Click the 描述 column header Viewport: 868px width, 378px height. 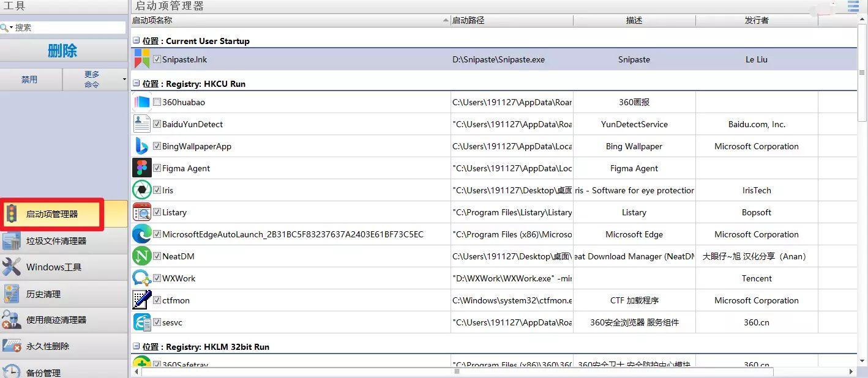pos(634,20)
